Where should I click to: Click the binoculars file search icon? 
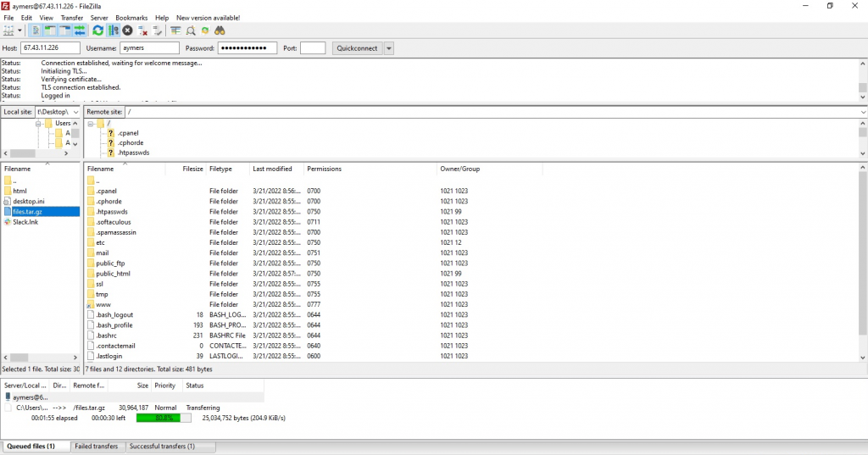tap(220, 31)
